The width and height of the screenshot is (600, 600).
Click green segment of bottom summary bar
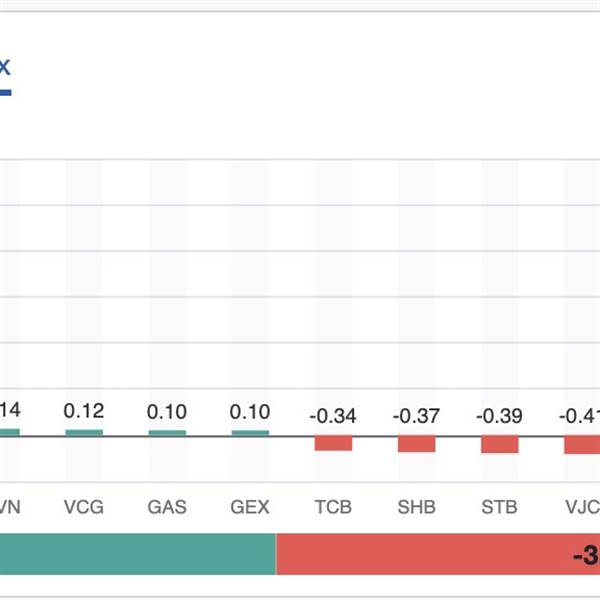pos(137,554)
